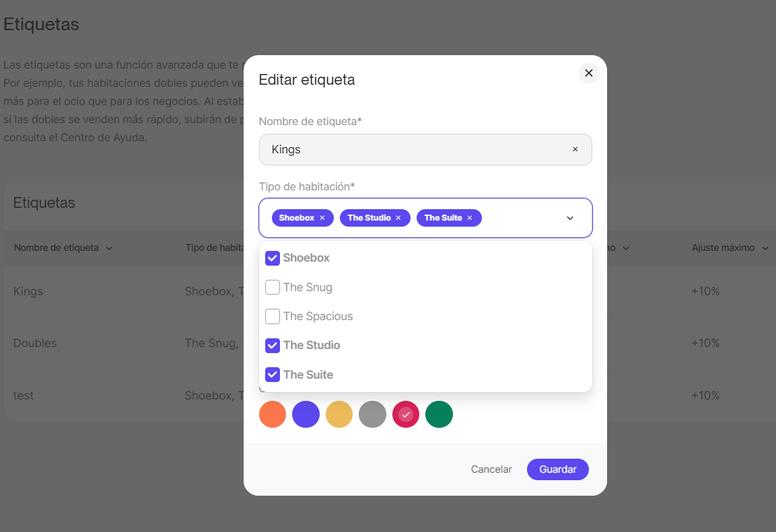Sort by Ajuste máximo column
Screen dimensions: 776x532
730,248
